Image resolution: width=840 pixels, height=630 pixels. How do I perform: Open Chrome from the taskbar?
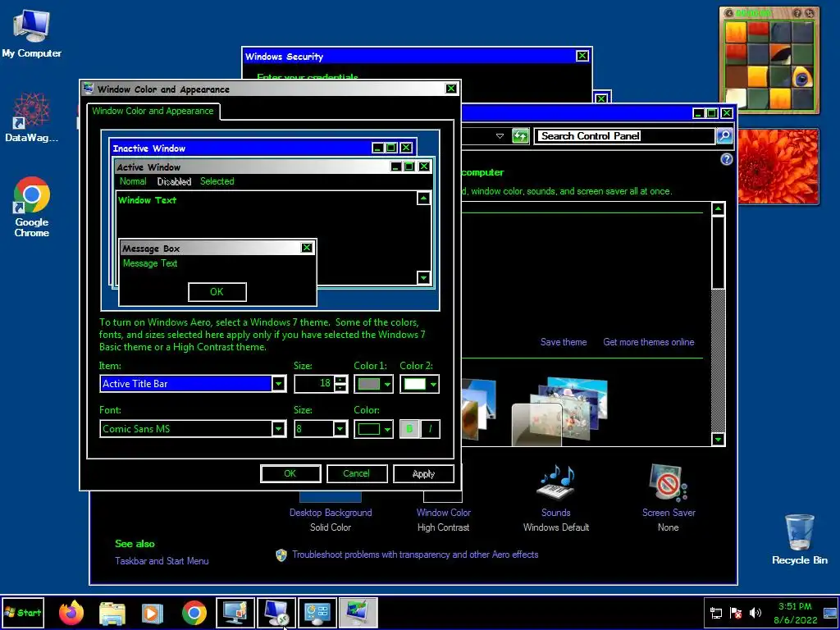click(x=194, y=613)
